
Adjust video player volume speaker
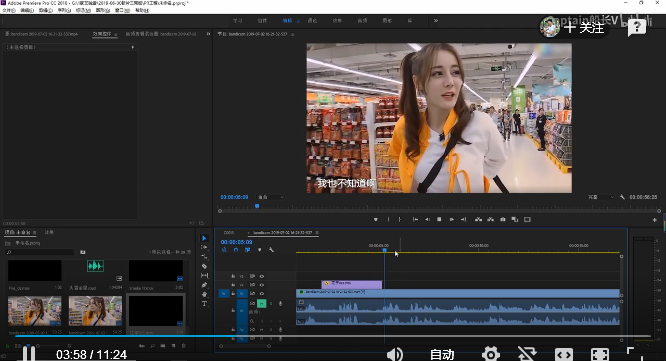[x=395, y=354]
